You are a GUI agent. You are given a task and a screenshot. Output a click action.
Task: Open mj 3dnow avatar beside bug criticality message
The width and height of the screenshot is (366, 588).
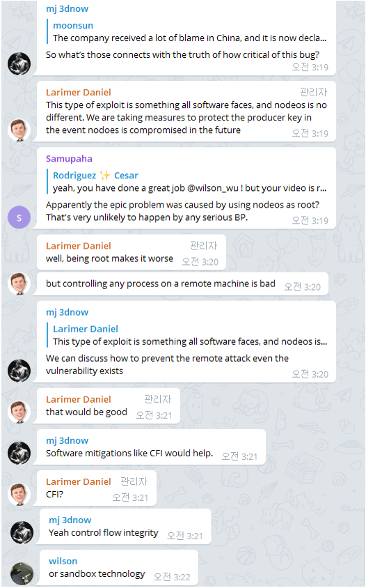pos(19,64)
